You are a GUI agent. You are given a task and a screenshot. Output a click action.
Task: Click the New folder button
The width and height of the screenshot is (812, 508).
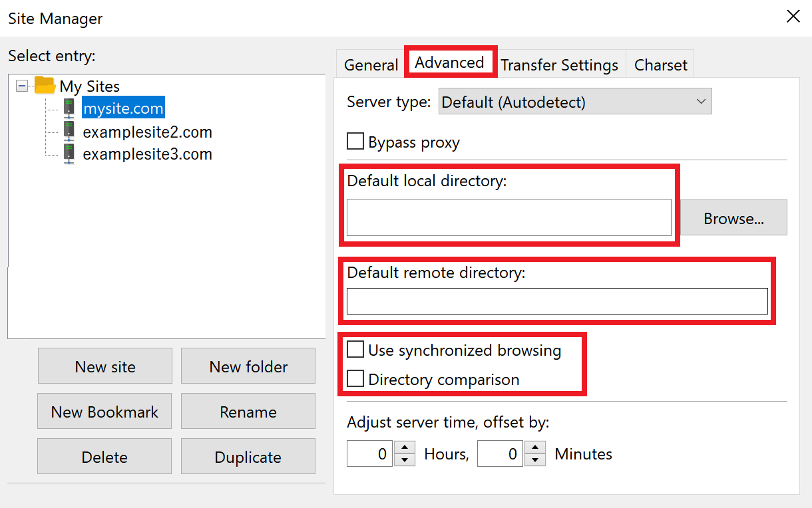tap(248, 366)
